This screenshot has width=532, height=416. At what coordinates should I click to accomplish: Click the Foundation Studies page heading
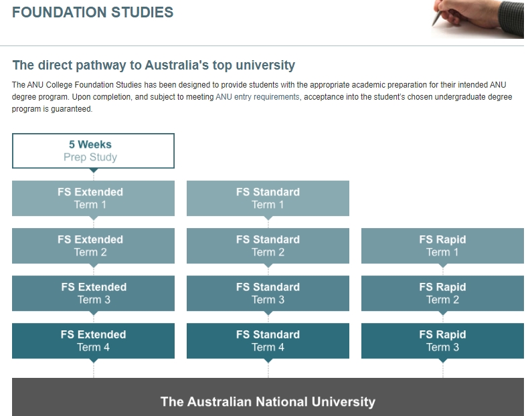[x=92, y=13]
